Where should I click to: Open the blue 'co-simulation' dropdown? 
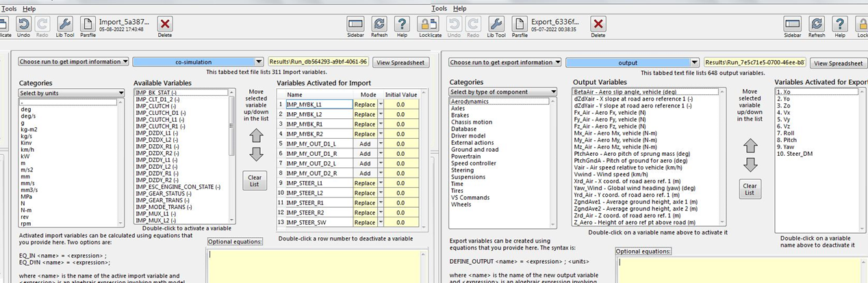[x=199, y=62]
